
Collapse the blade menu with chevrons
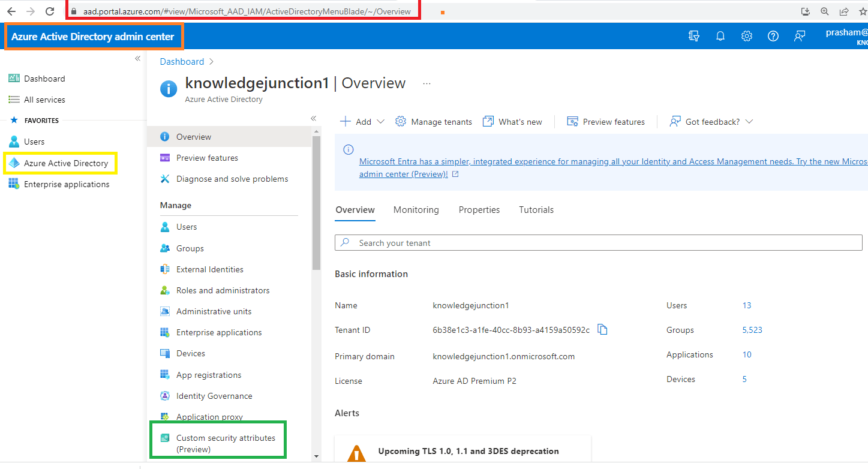point(313,118)
